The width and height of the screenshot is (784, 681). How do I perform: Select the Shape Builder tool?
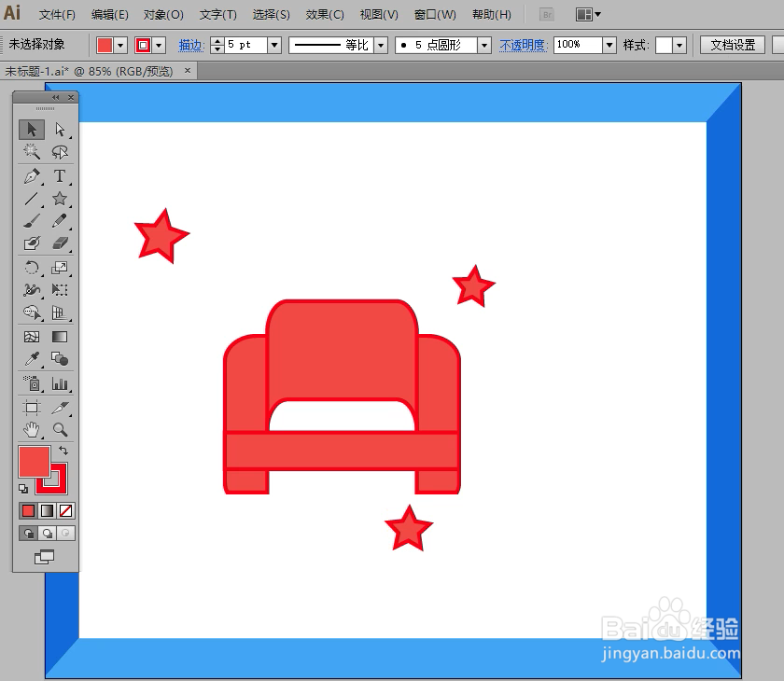32,313
